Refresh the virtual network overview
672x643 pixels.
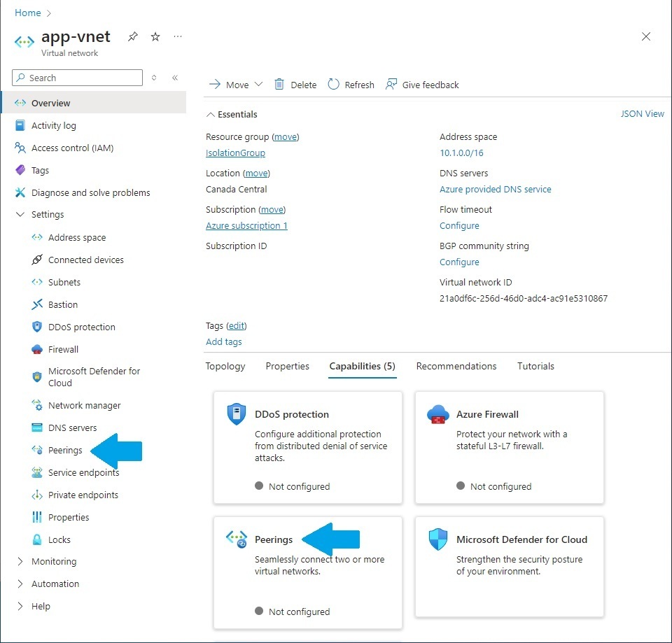(x=333, y=85)
